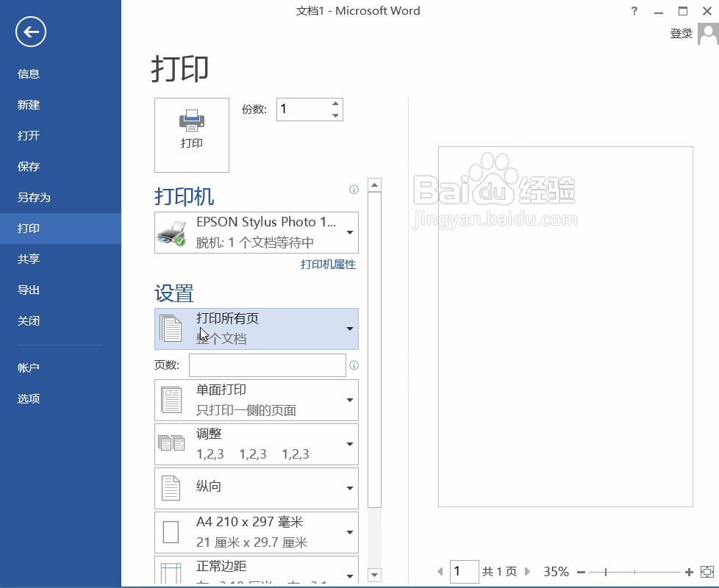This screenshot has height=588, width=719.
Task: Expand the 单面打印 dropdown
Action: tap(257, 400)
